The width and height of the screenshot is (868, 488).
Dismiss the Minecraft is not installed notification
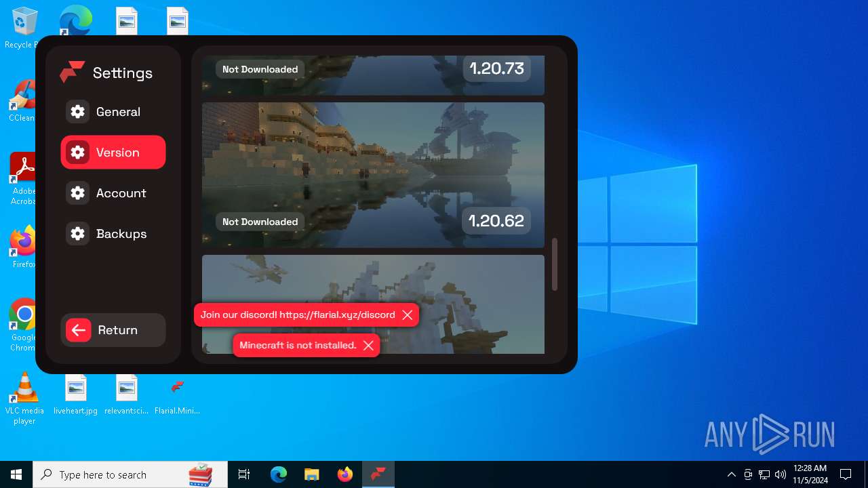[368, 346]
